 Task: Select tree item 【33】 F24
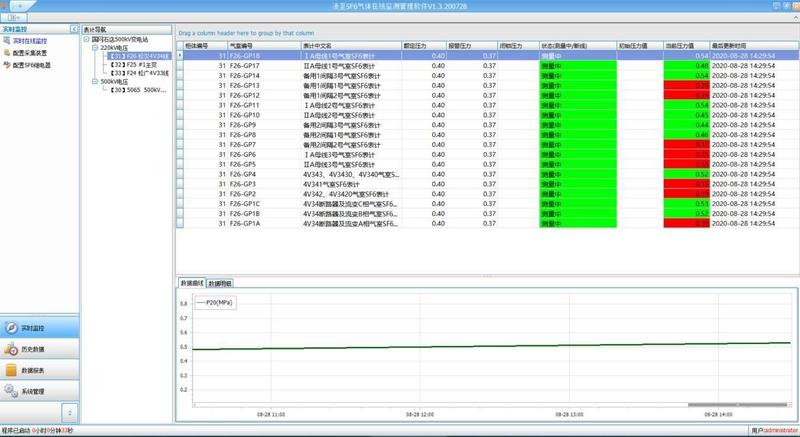[139, 73]
